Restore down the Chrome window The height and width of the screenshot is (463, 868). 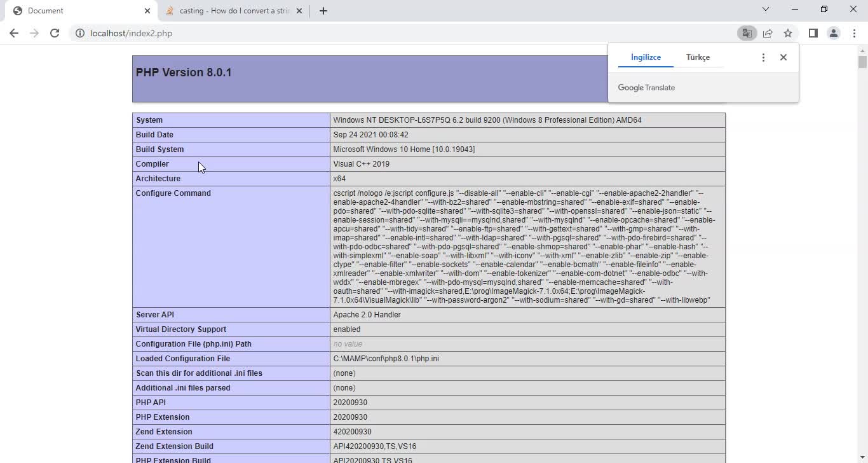pyautogui.click(x=824, y=10)
